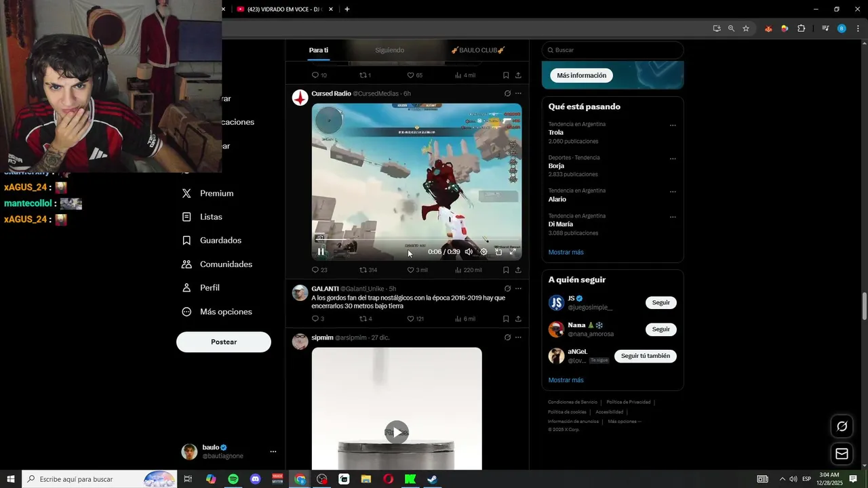Open options for Alario trend
Viewport: 868px width, 488px height.
coord(673,192)
